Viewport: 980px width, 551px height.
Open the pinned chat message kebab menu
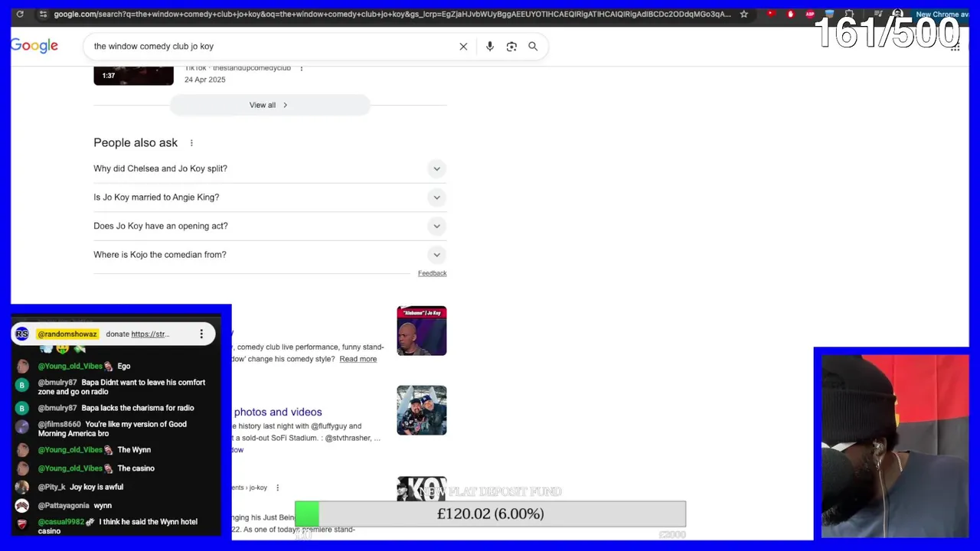click(x=201, y=334)
